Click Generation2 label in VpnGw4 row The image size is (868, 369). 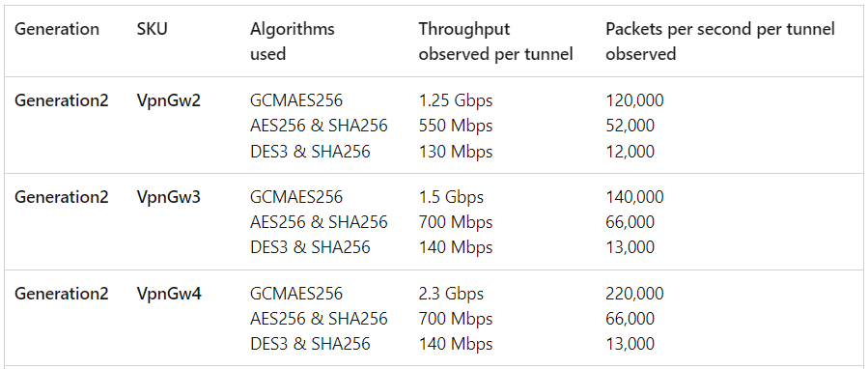(x=62, y=294)
